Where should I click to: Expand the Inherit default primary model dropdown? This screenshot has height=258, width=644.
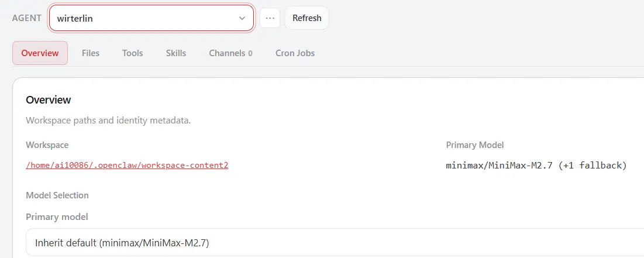point(333,242)
